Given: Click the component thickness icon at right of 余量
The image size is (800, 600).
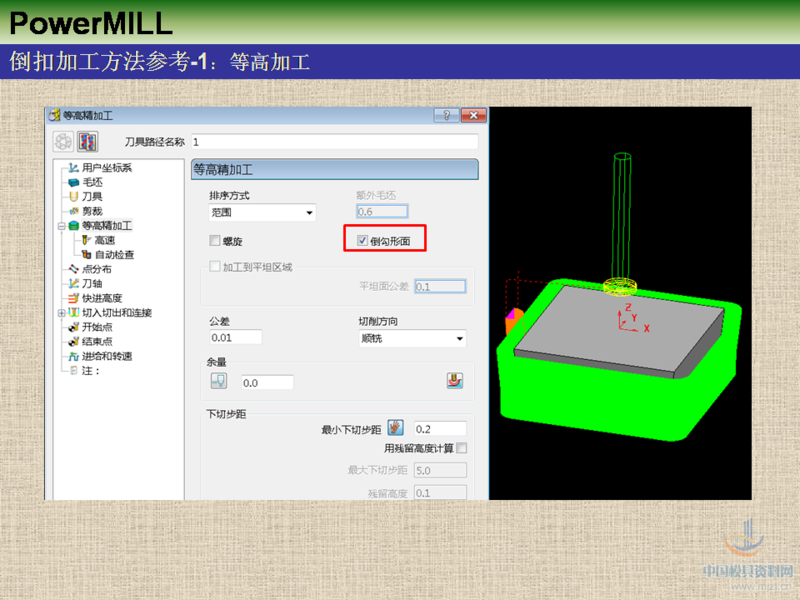Looking at the screenshot, I should pos(455,381).
